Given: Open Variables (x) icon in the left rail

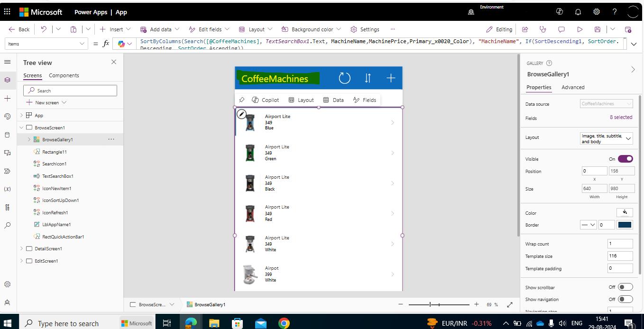Looking at the screenshot, I should [x=7, y=189].
